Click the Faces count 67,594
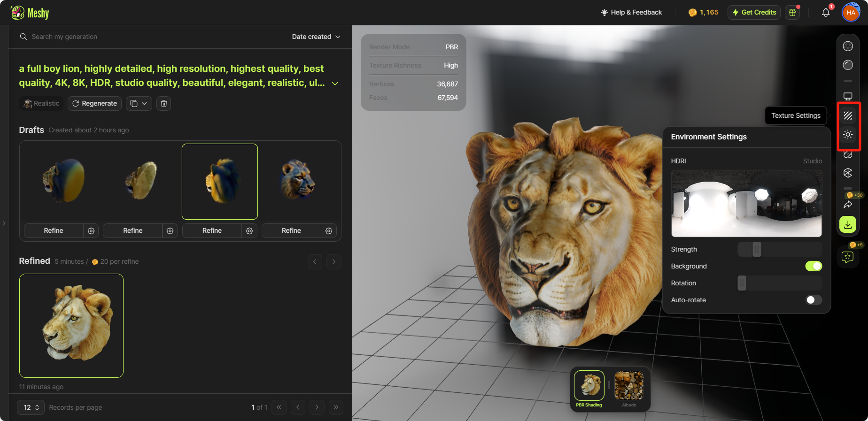This screenshot has width=868, height=421. 448,98
